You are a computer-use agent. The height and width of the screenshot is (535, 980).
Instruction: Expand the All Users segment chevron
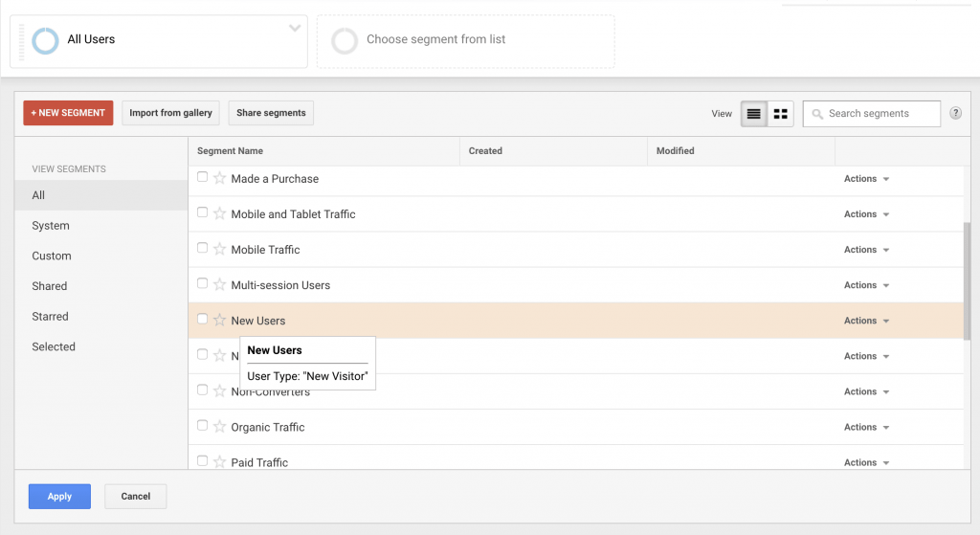295,28
